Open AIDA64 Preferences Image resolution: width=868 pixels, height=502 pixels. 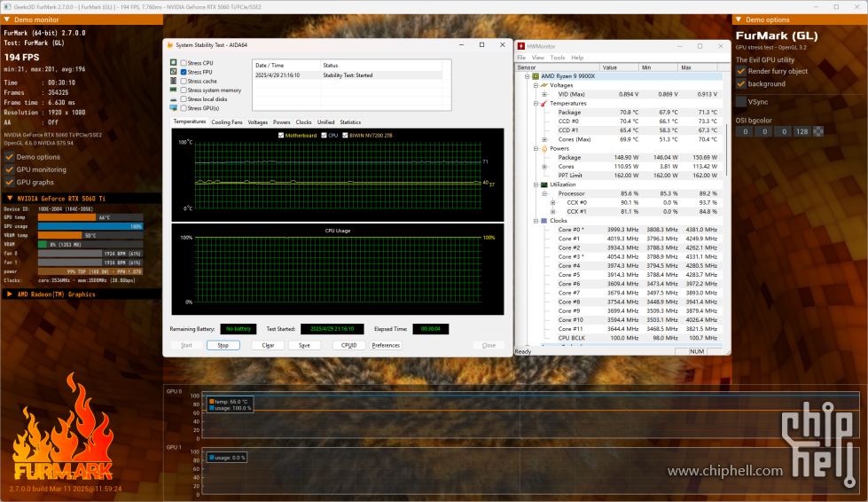386,345
